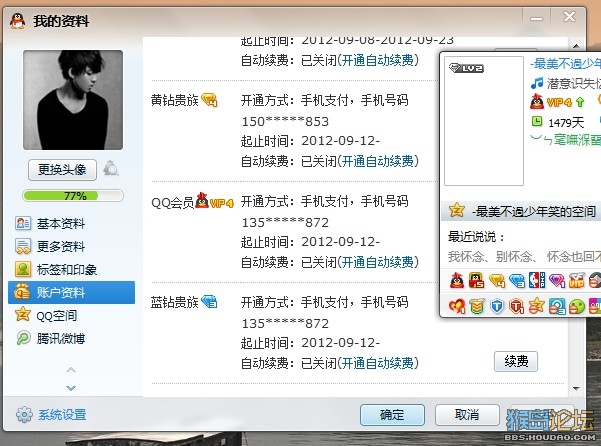Open the 基本资料 tab
The image size is (601, 446).
pos(71,223)
